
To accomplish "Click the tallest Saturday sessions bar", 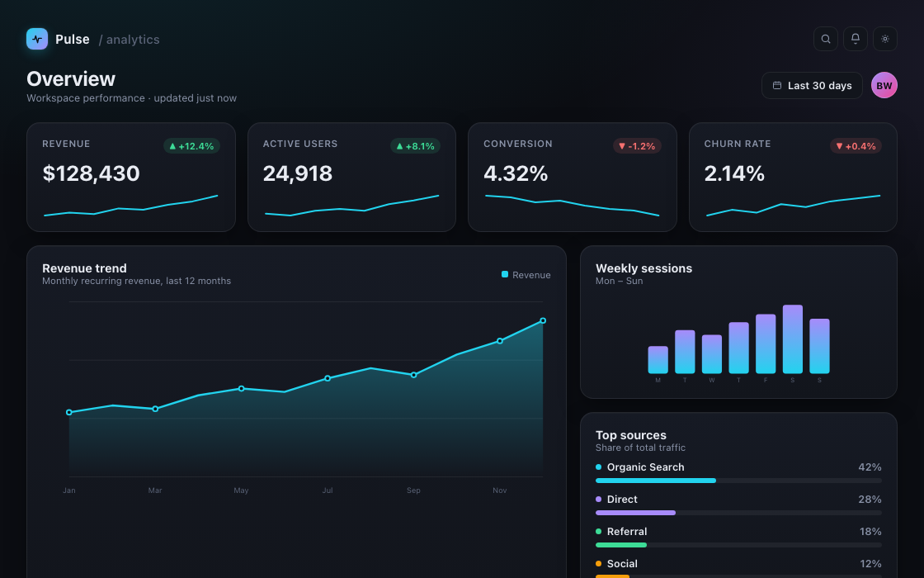I will (x=793, y=339).
